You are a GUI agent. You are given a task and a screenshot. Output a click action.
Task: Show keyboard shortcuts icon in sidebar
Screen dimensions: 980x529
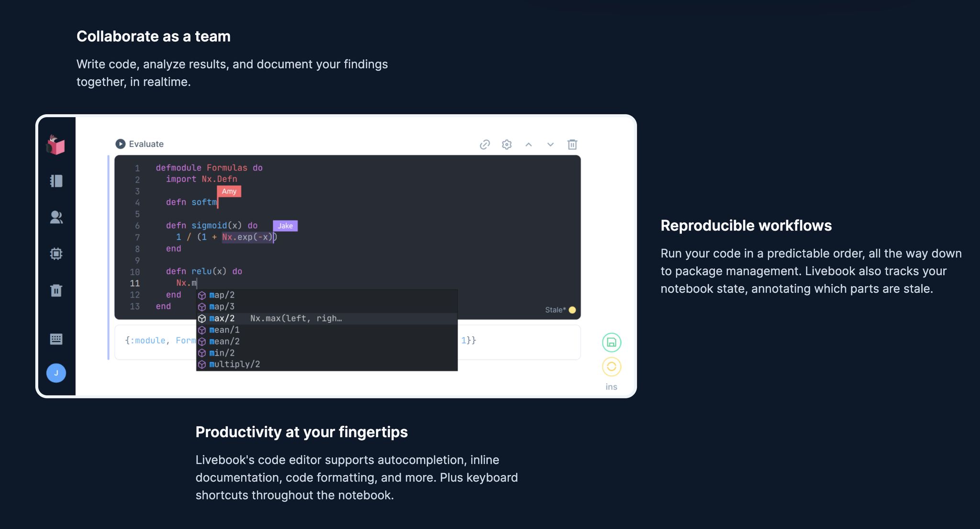coord(56,339)
